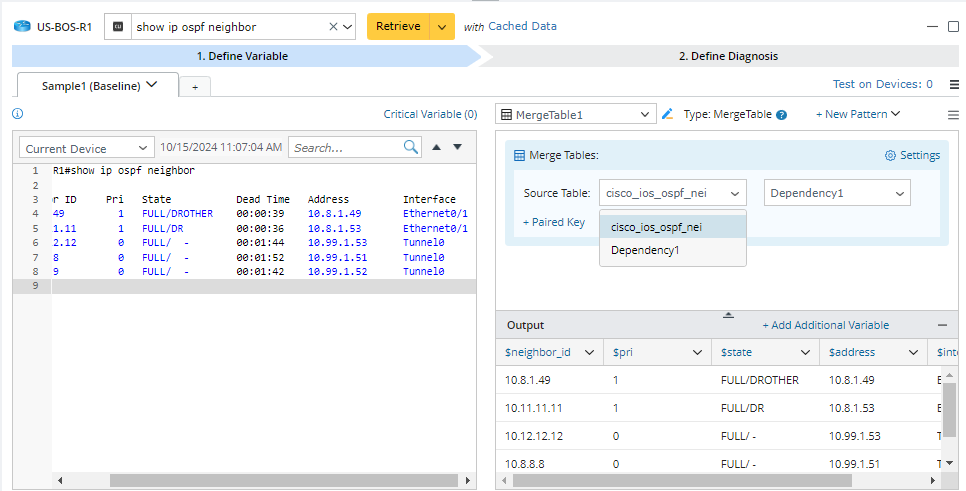Click the previous match up arrow
Image resolution: width=966 pixels, height=491 pixels.
tap(436, 147)
